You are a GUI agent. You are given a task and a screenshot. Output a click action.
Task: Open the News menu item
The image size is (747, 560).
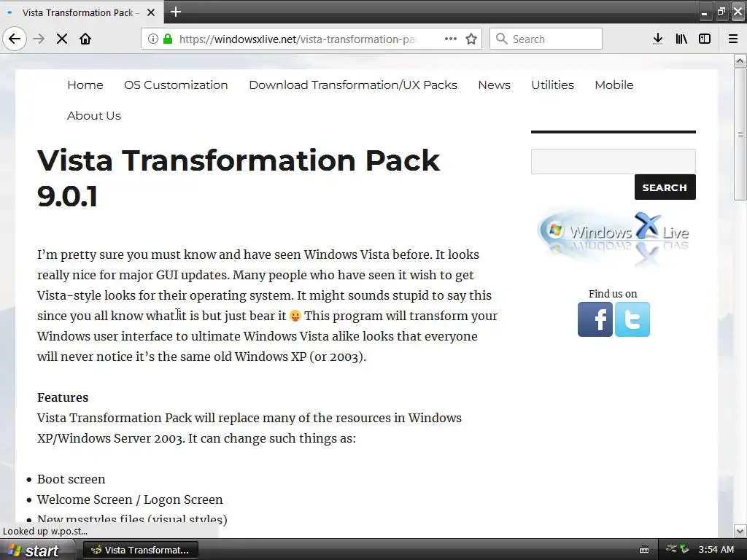coord(494,85)
